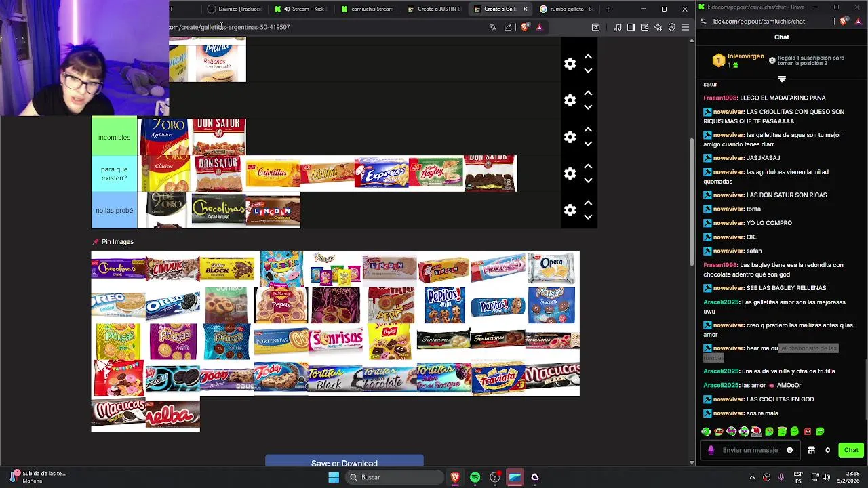868x488 pixels.
Task: Pick the Portenitas cookie image in the pool
Action: 281,341
